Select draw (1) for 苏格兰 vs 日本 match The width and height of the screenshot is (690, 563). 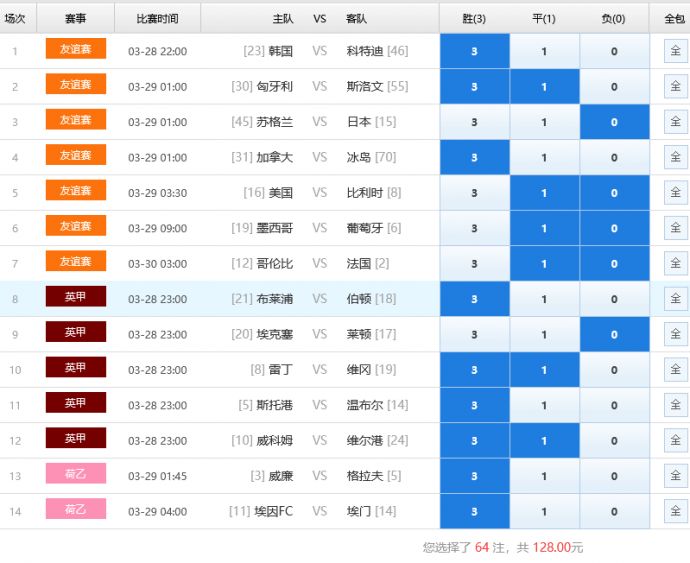[544, 122]
